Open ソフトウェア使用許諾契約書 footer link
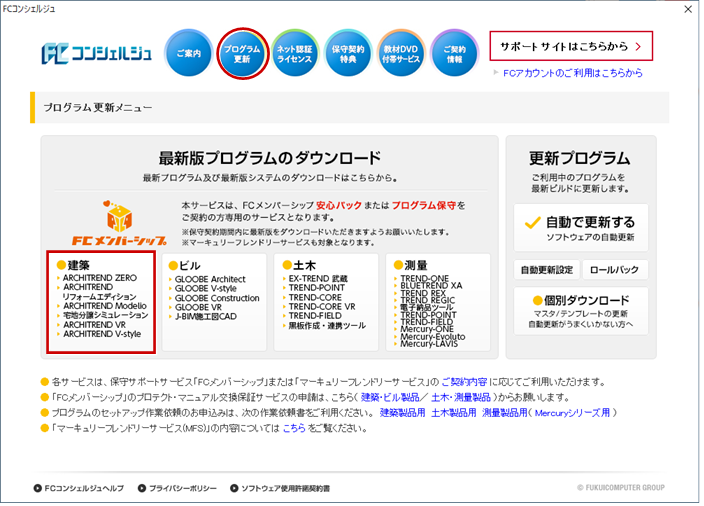Screen dimensions: 704x506 pos(281,489)
